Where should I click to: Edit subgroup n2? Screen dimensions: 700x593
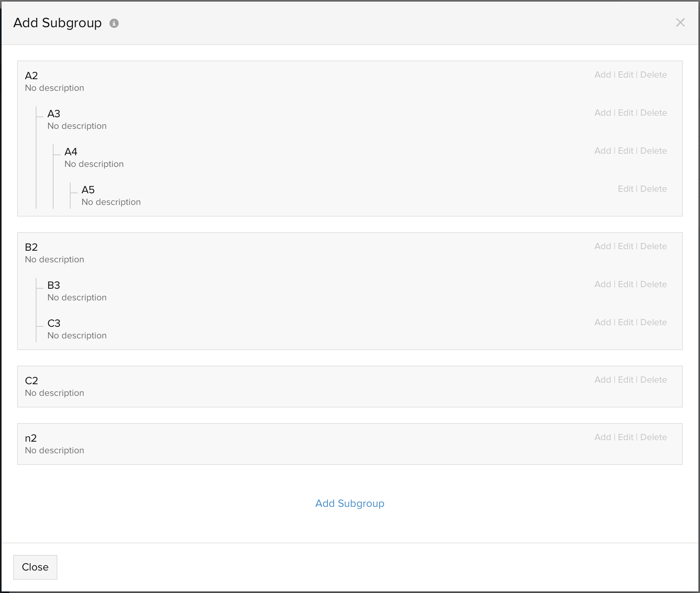[625, 437]
